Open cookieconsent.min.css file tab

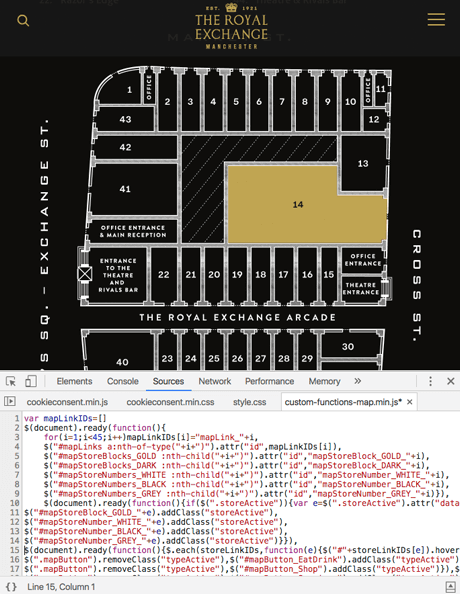tap(170, 402)
